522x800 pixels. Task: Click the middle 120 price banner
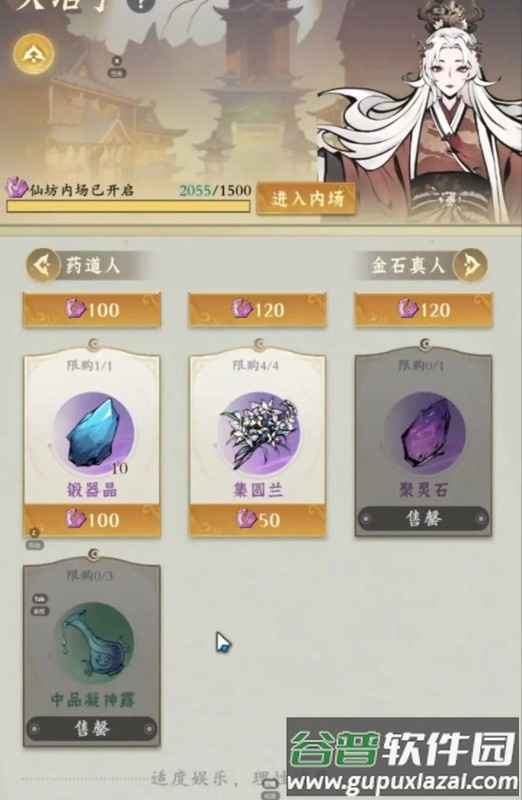(x=258, y=310)
